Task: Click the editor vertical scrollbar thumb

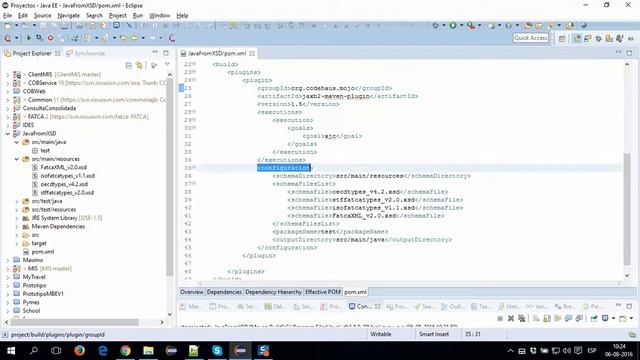Action: (x=627, y=209)
